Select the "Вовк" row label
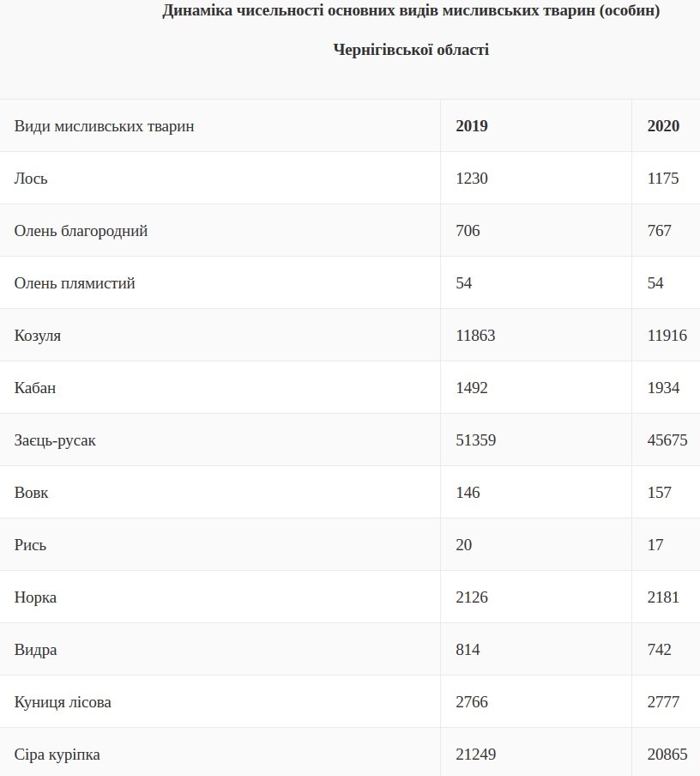Image resolution: width=700 pixels, height=776 pixels. coord(32,493)
